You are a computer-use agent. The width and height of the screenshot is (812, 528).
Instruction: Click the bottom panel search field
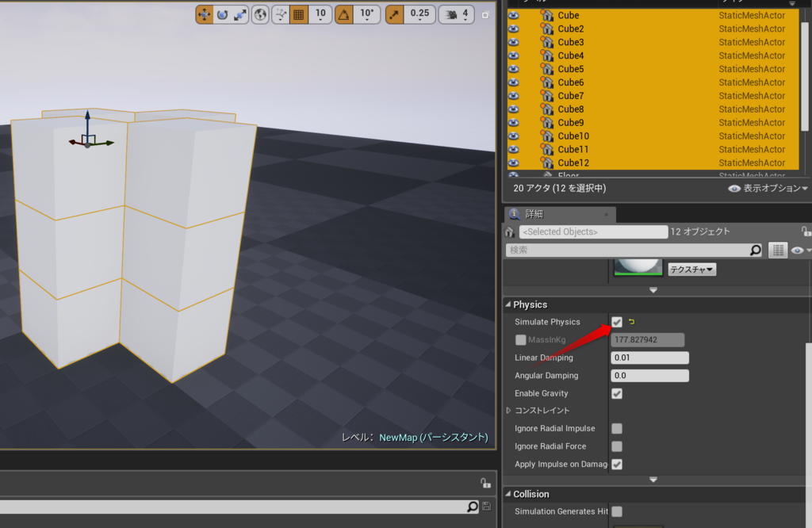tap(232, 507)
